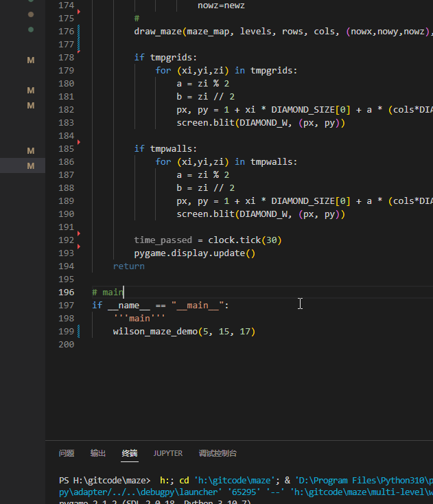Select line number 199 in the gutter
This screenshot has height=504, width=433.
click(67, 332)
